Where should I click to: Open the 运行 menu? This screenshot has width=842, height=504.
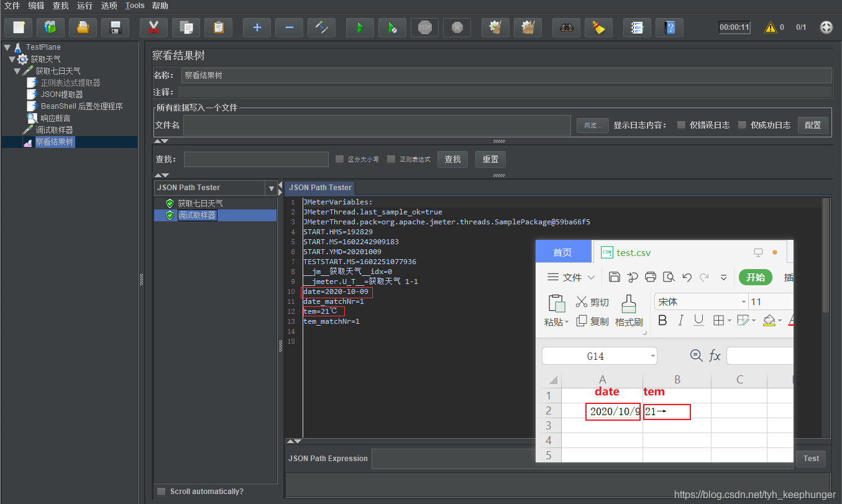85,6
